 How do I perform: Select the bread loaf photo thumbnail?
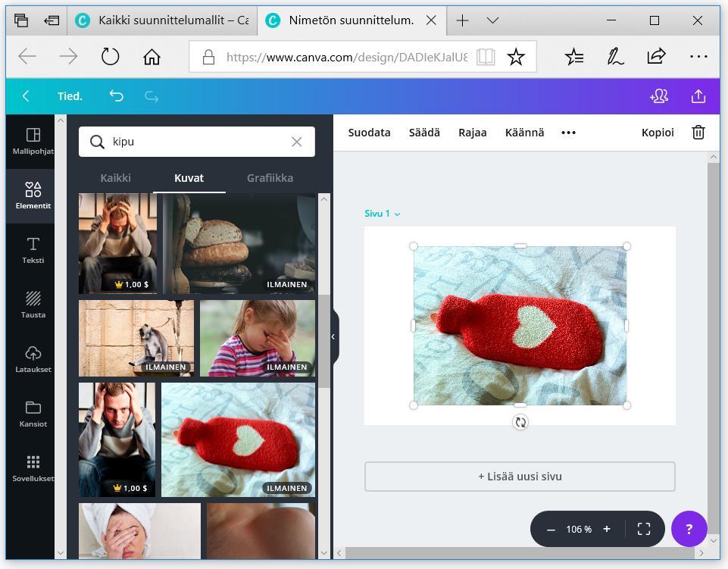(239, 243)
